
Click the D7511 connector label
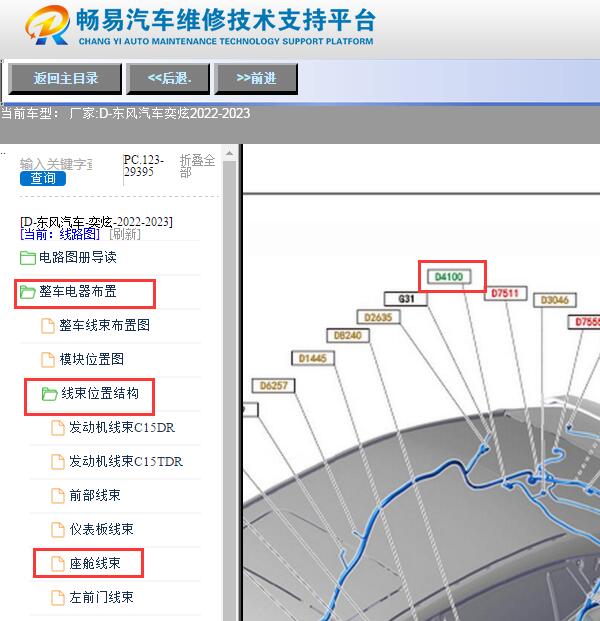(x=505, y=293)
